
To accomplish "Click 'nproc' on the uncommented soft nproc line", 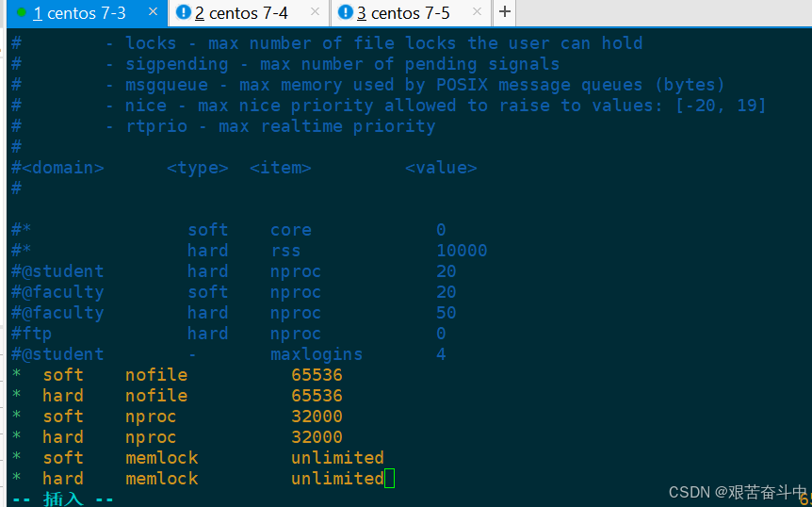I will (x=151, y=417).
